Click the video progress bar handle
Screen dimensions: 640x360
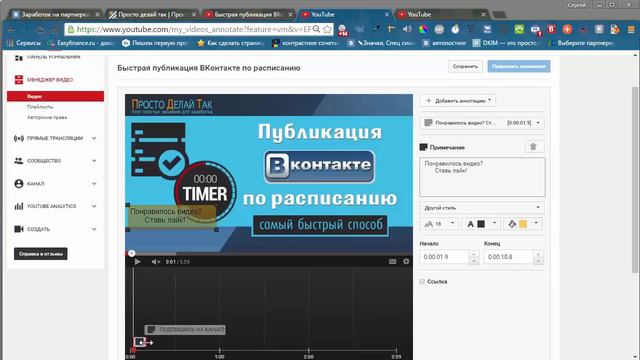[x=131, y=253]
